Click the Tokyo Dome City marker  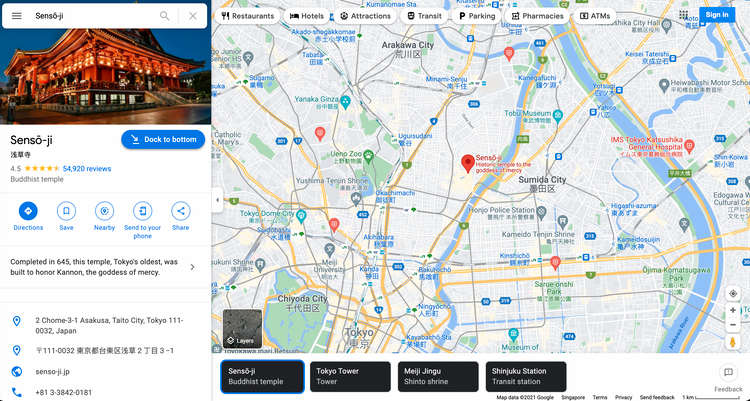tap(301, 216)
